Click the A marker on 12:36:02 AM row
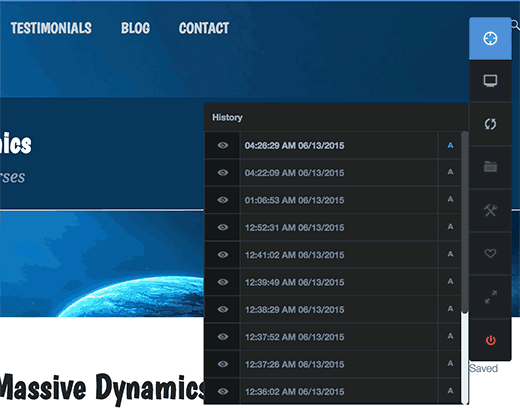Image resolution: width=520 pixels, height=413 pixels. tap(450, 391)
